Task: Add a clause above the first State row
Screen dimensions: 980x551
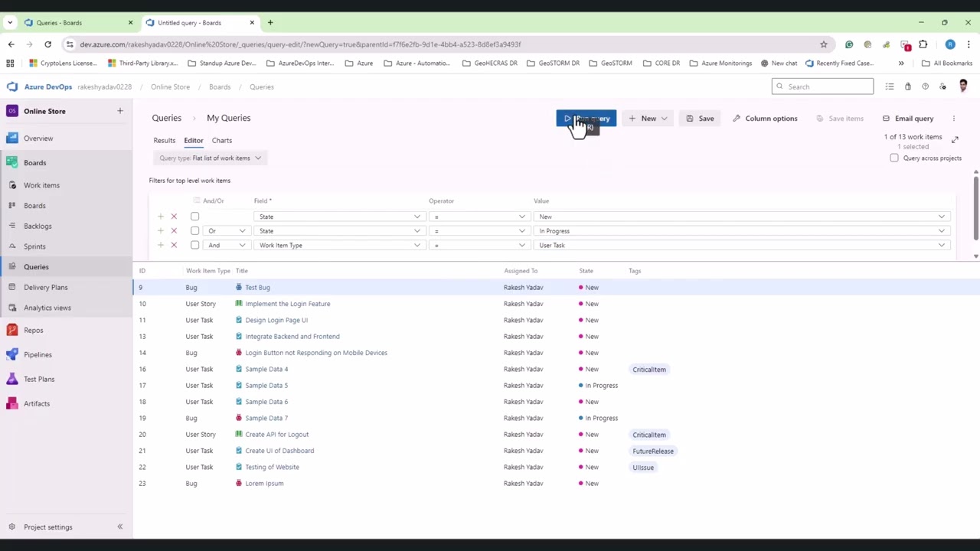Action: [160, 217]
